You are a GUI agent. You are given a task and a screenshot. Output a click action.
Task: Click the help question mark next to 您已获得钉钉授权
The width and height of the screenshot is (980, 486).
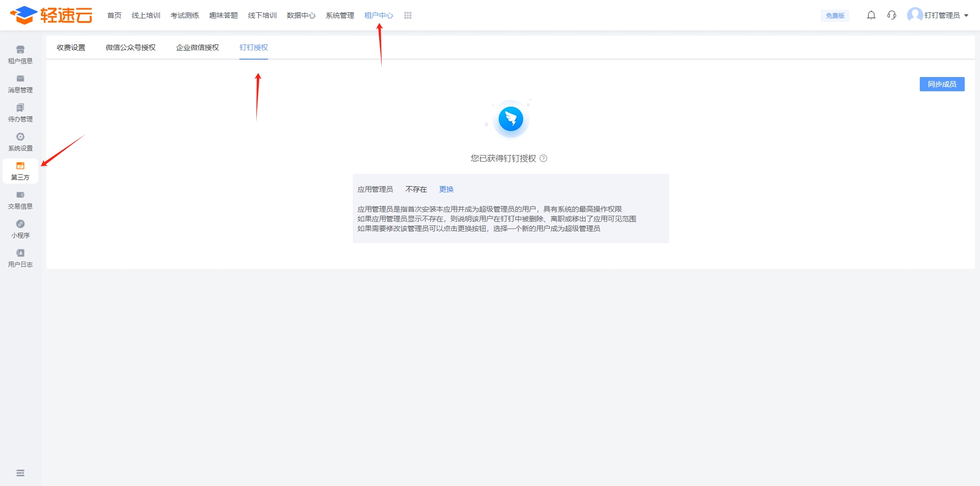click(544, 159)
